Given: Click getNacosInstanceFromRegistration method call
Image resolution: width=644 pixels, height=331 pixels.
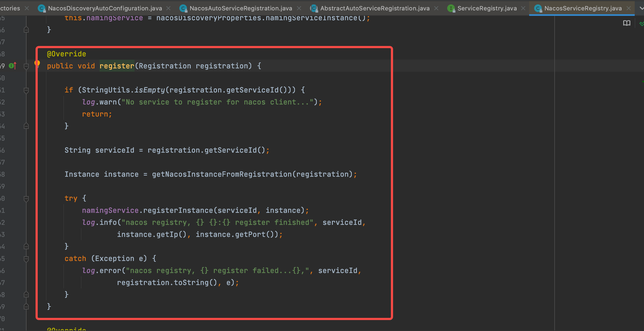Looking at the screenshot, I should click(222, 174).
